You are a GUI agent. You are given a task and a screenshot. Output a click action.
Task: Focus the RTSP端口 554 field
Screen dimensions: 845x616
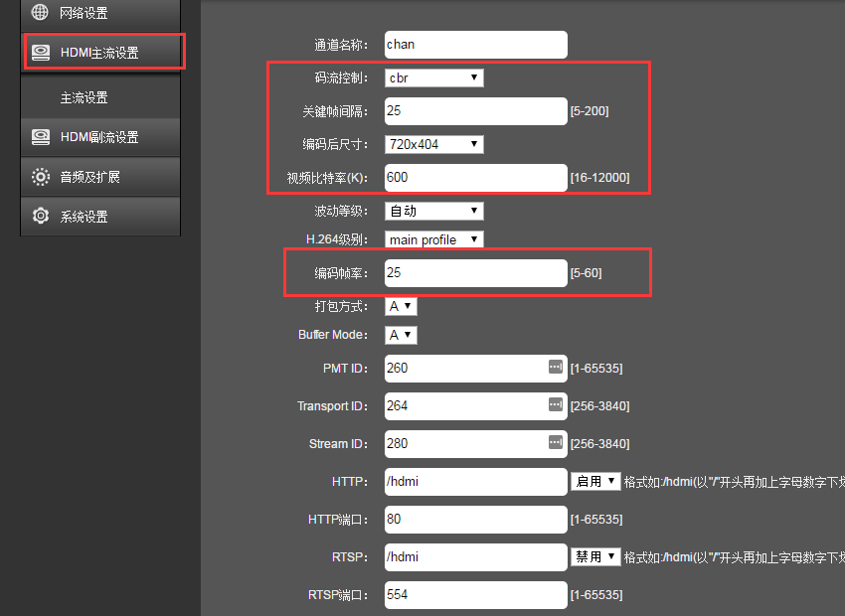[475, 595]
